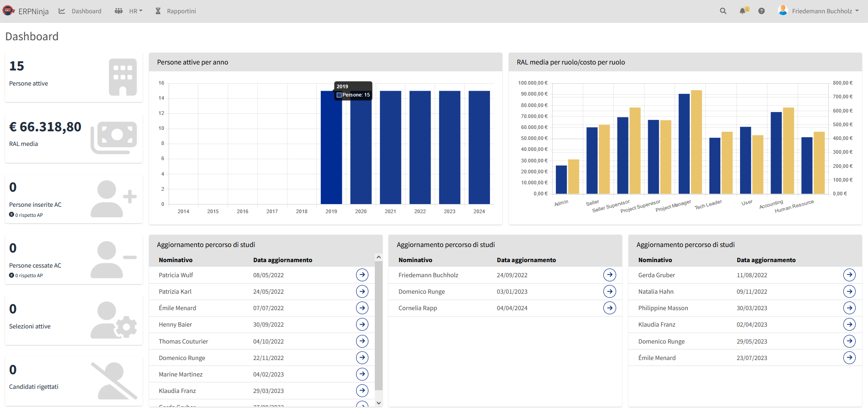
Task: Open the notifications bell icon
Action: point(743,11)
